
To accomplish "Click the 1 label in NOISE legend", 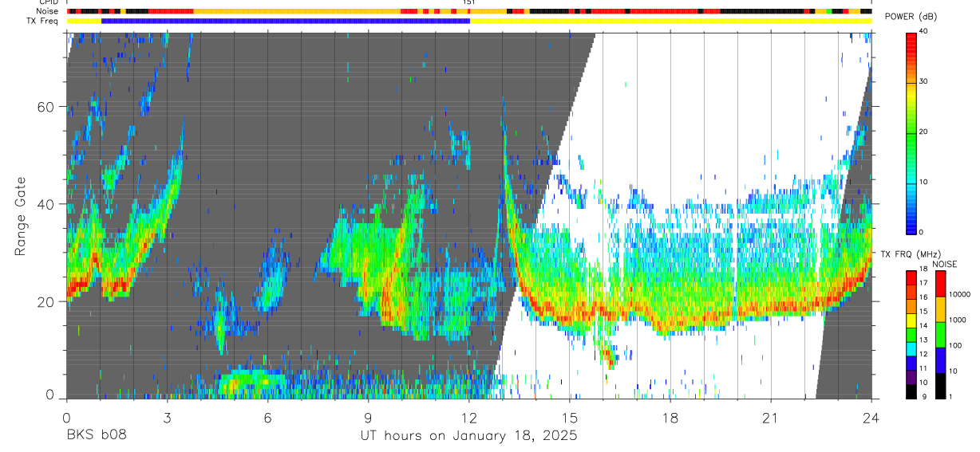I will (950, 396).
